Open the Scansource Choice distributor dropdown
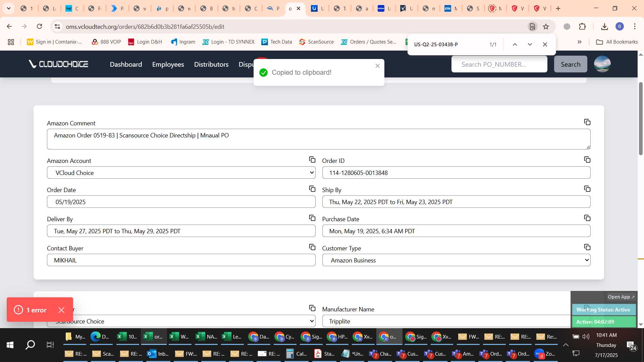The height and width of the screenshot is (362, 644). (x=181, y=321)
